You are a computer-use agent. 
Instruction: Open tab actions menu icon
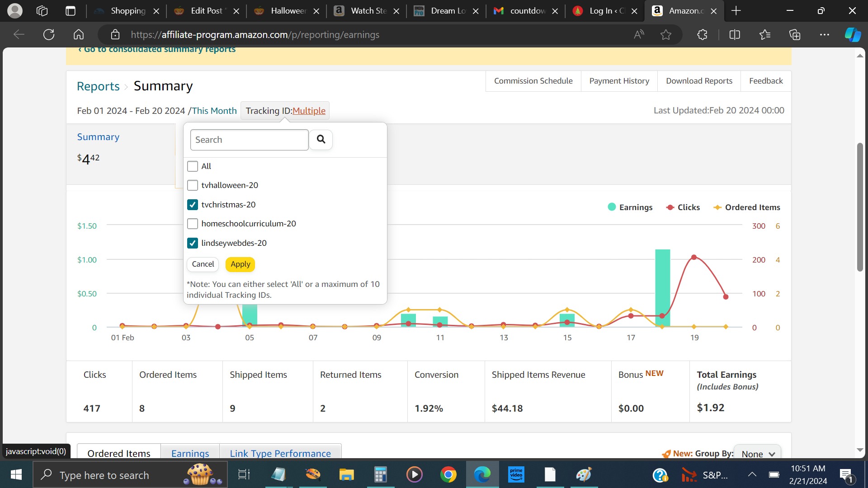tap(71, 10)
